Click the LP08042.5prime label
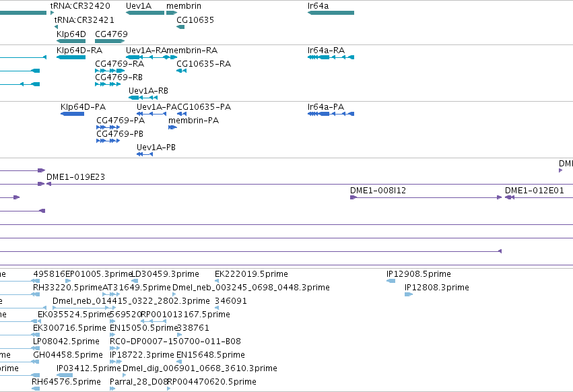This screenshot has width=573, height=392. 66,341
